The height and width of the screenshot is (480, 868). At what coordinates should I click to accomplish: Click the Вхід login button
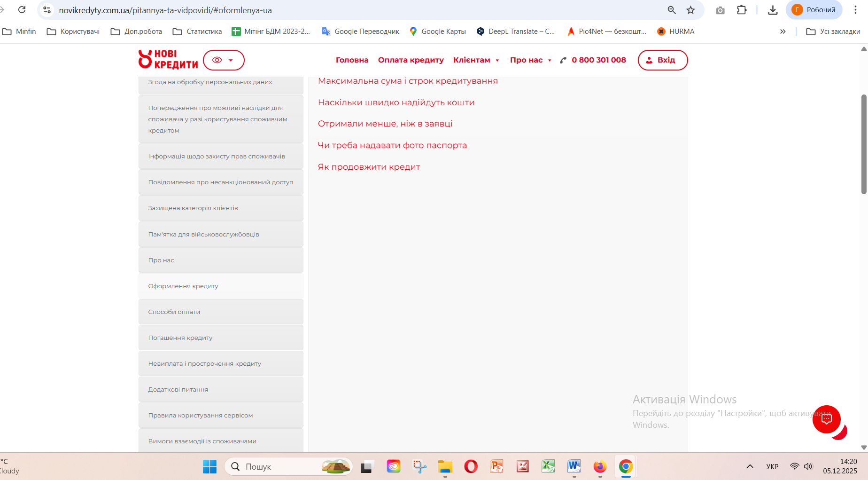pyautogui.click(x=663, y=60)
